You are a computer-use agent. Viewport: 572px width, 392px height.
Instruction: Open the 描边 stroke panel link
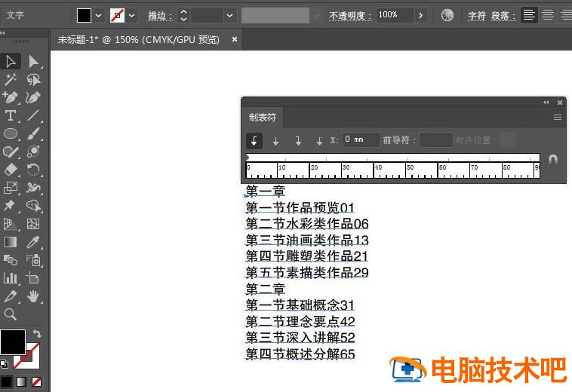(x=157, y=16)
